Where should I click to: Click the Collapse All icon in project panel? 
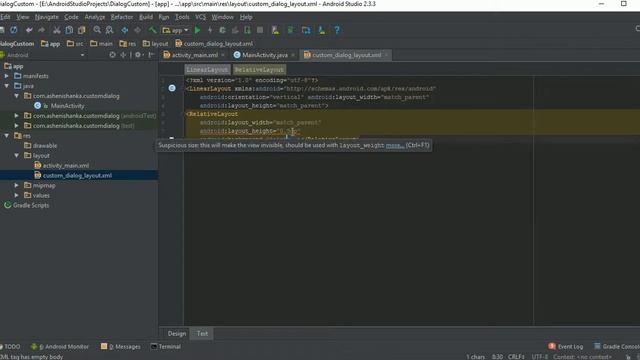[123, 55]
